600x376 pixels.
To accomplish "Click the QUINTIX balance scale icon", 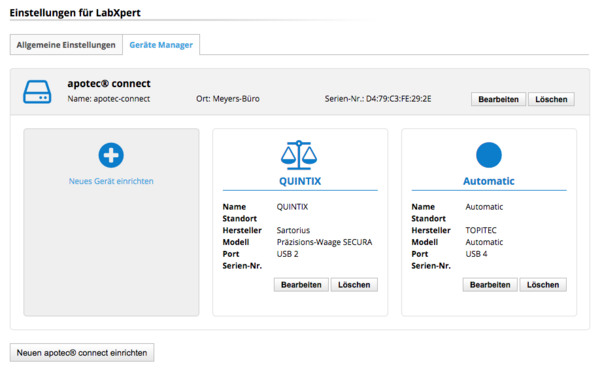I will pos(299,155).
